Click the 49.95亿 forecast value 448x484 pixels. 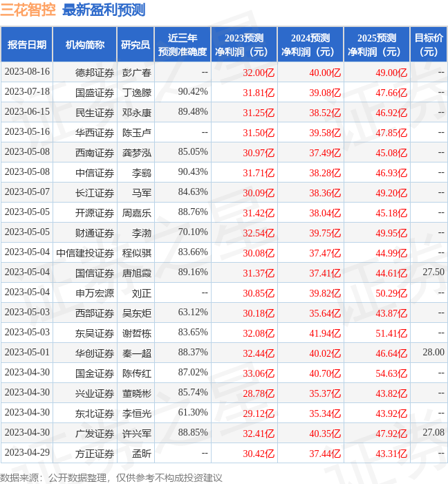391,234
